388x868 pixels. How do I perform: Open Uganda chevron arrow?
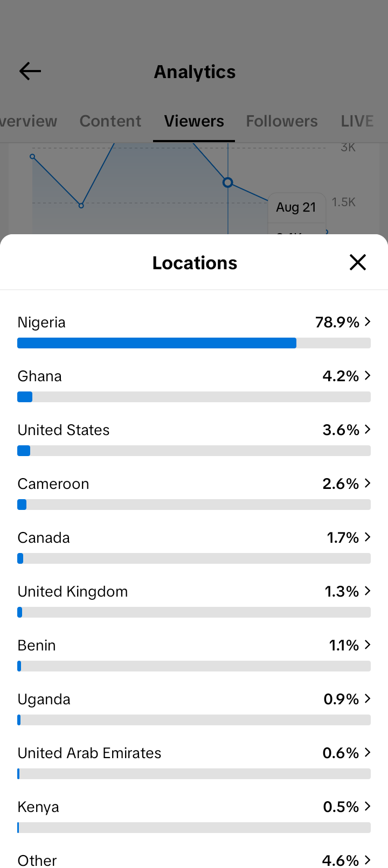[x=368, y=698]
